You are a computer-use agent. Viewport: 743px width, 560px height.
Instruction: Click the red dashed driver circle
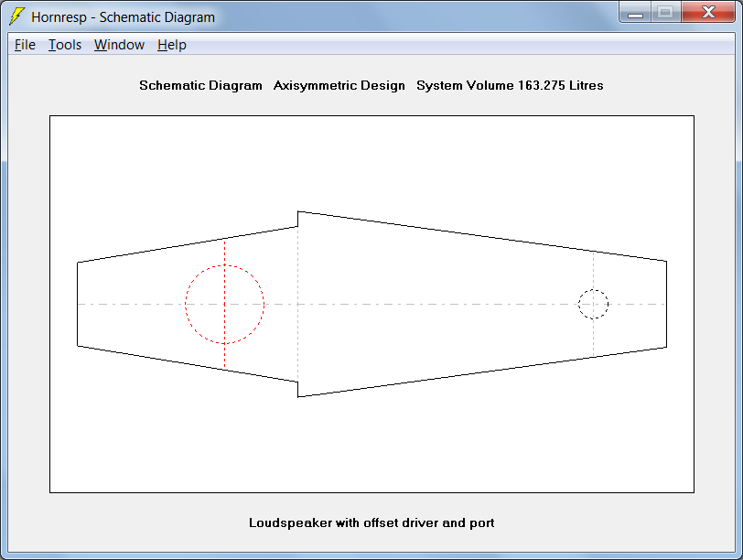point(224,304)
